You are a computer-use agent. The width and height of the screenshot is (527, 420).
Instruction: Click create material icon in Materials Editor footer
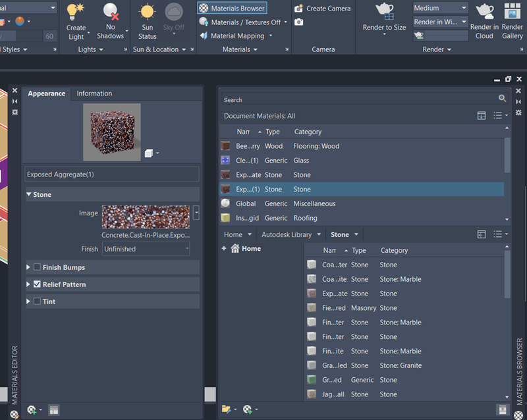tap(34, 410)
